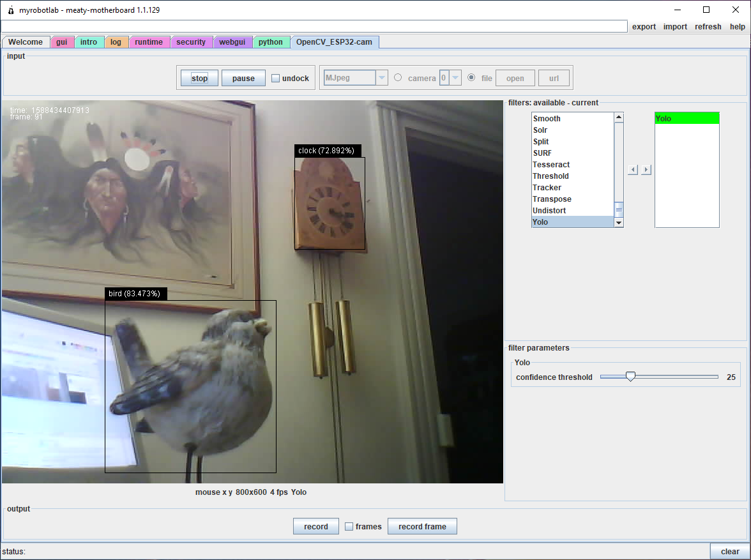Click the record button

point(316,526)
